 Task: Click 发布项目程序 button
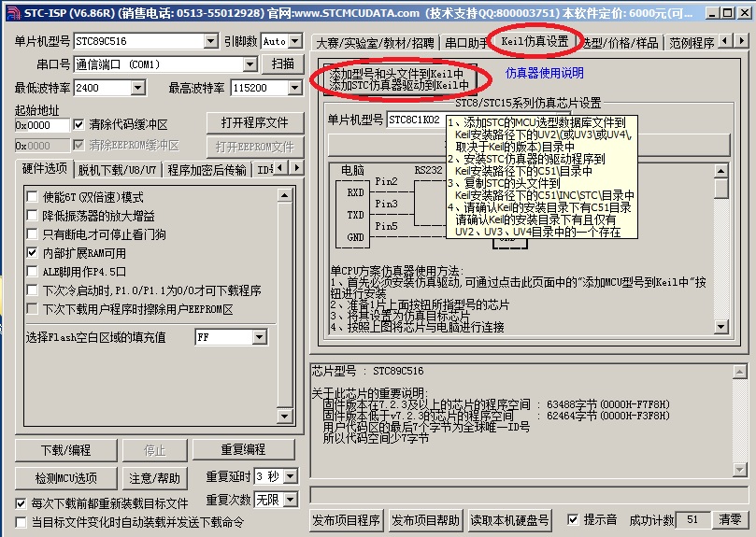[346, 520]
